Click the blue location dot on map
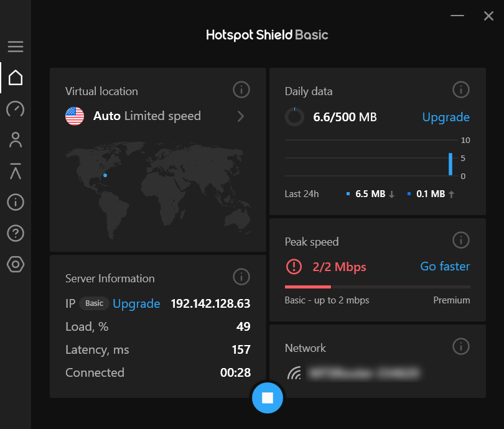Image resolution: width=504 pixels, height=429 pixels. point(105,175)
